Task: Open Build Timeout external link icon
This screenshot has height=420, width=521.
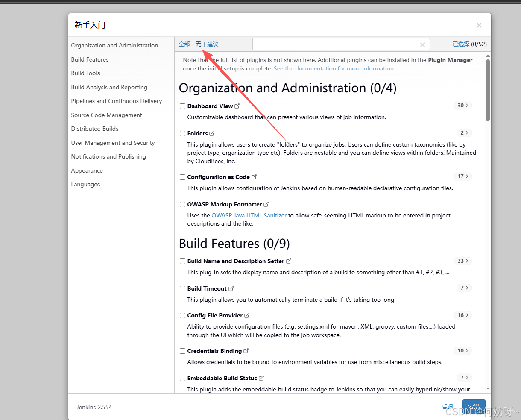Action: coord(231,288)
